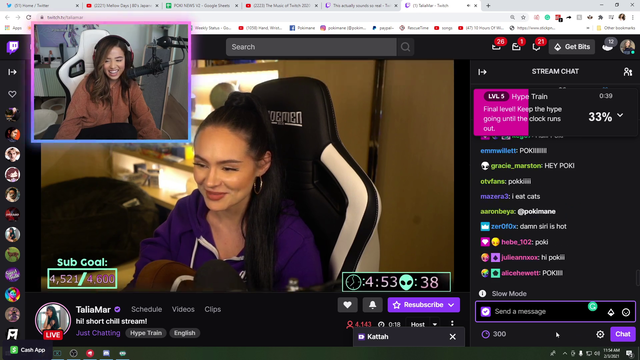
Task: Click the Hype Train tag
Action: [146, 333]
